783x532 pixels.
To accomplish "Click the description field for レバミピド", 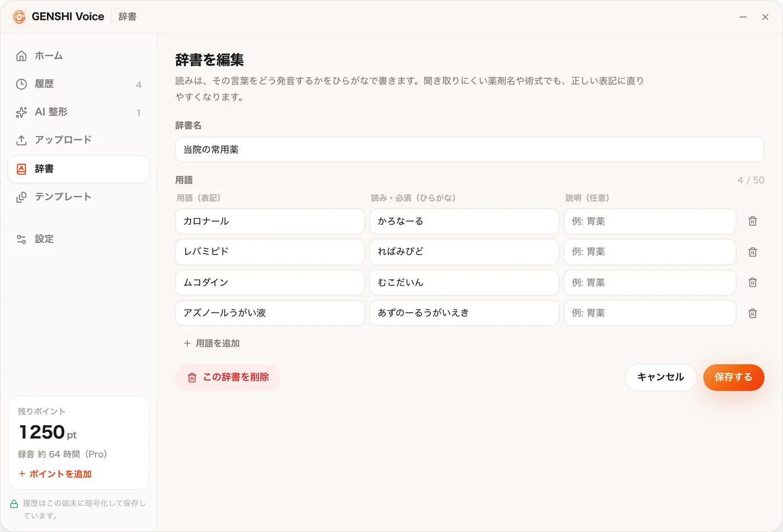I will pos(650,252).
